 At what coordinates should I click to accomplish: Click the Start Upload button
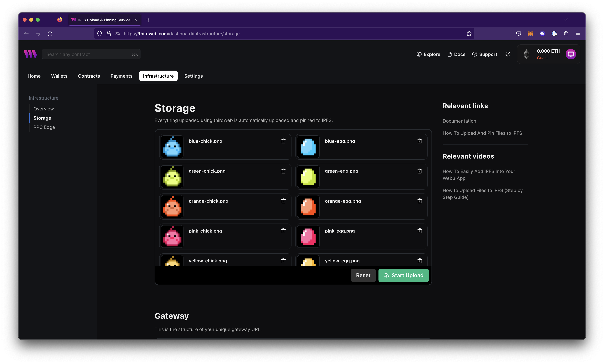tap(403, 275)
